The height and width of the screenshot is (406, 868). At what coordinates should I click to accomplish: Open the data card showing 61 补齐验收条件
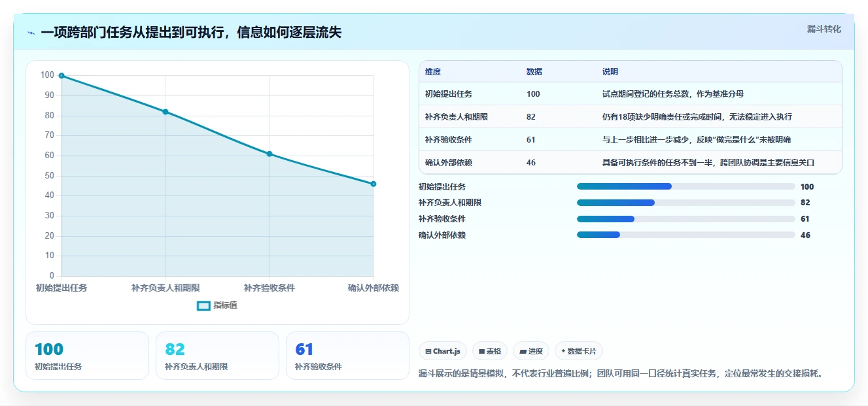(347, 356)
